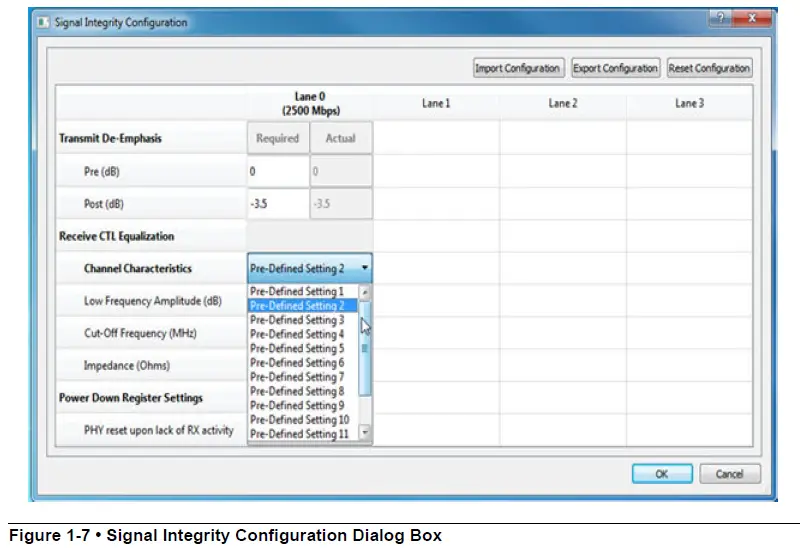Choose Pre-Defined Setting 10 entry
Image resolution: width=800 pixels, height=548 pixels.
[303, 420]
